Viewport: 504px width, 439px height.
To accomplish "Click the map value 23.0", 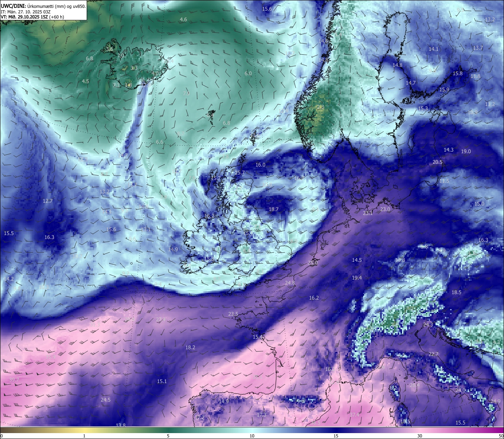I will pos(385,209).
